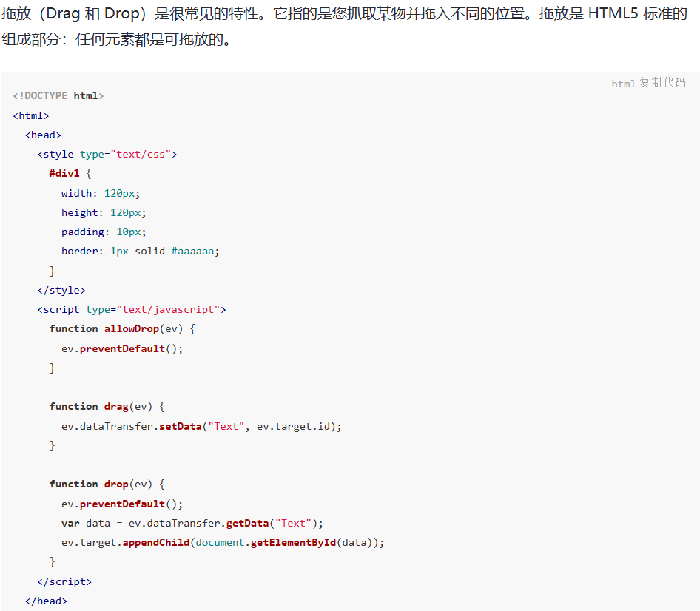Click the <!DOCTYPE html> line
The width and height of the screenshot is (700, 611).
pyautogui.click(x=58, y=96)
